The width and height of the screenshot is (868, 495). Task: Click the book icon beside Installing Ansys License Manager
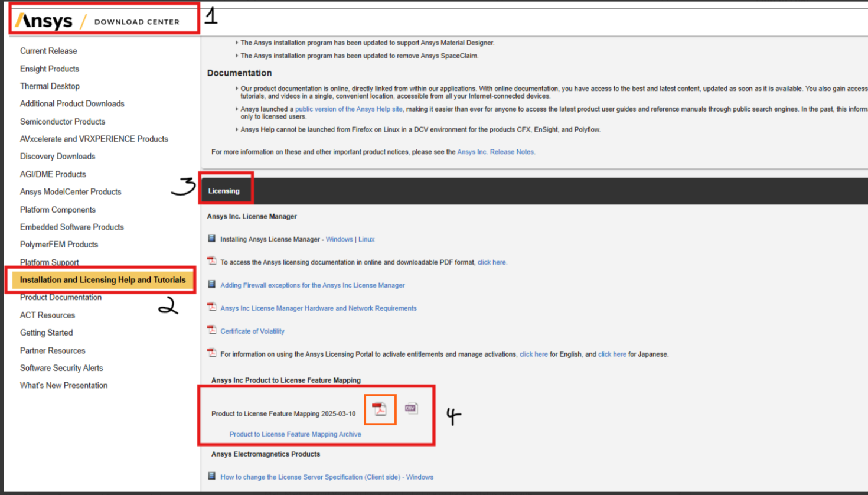point(211,239)
